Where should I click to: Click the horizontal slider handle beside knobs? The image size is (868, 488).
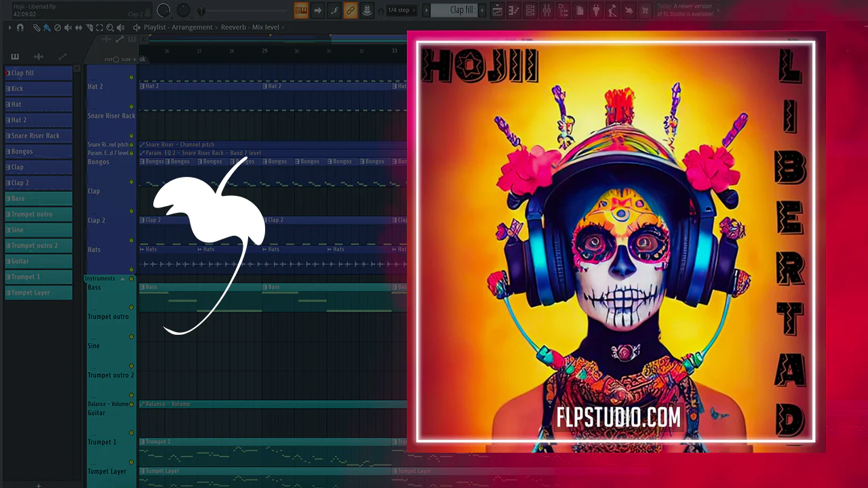(x=201, y=11)
